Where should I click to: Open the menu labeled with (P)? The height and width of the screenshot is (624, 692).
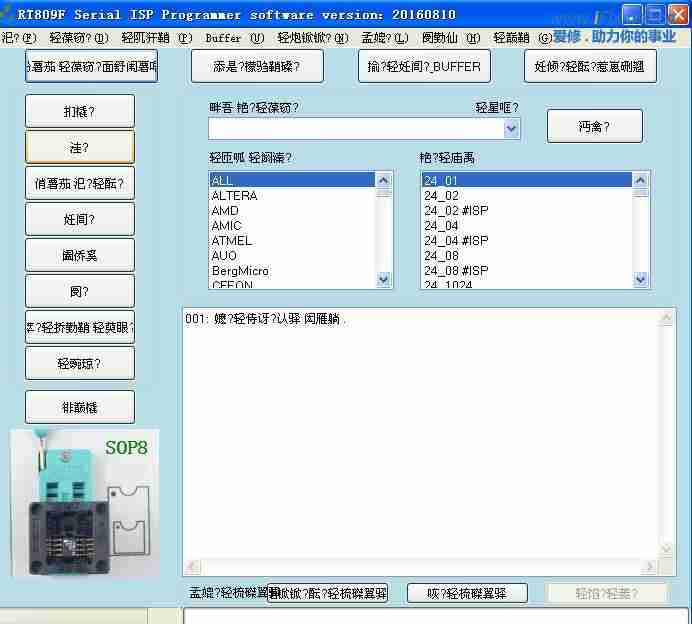[157, 38]
